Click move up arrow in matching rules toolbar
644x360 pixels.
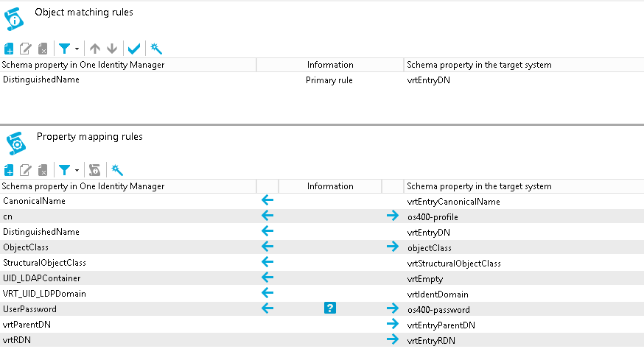94,49
